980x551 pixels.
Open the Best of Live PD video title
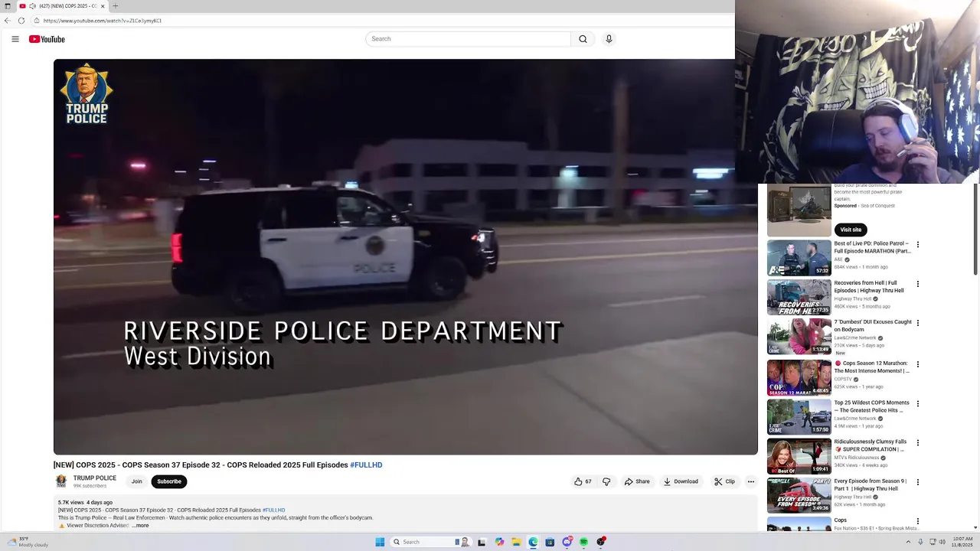coord(872,247)
